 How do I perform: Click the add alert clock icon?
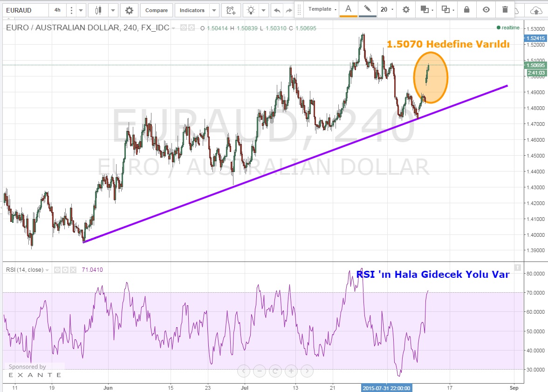click(231, 10)
